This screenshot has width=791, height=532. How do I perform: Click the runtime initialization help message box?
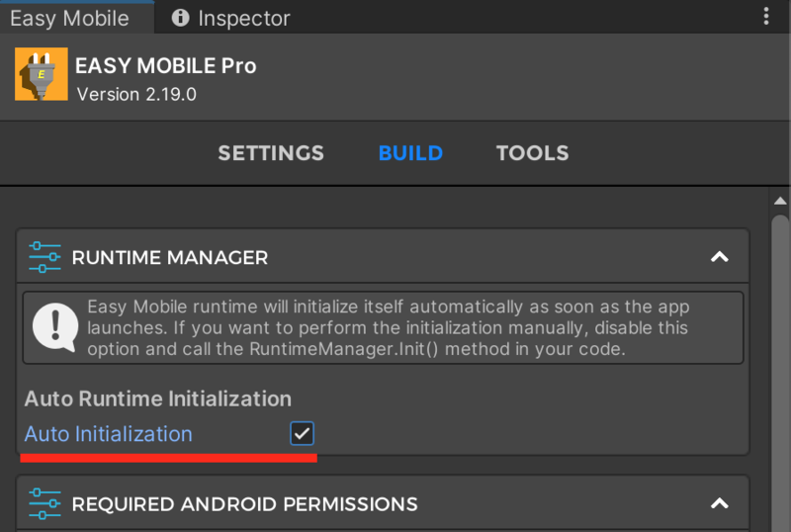383,327
